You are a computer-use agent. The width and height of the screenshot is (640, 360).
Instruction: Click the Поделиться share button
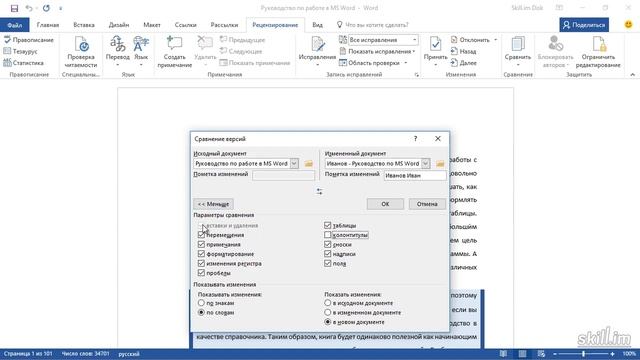[584, 25]
